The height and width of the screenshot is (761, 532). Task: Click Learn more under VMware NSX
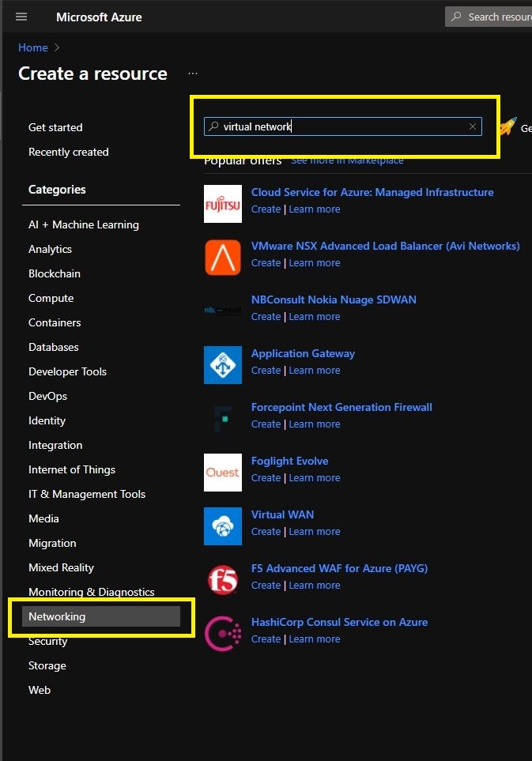(315, 263)
